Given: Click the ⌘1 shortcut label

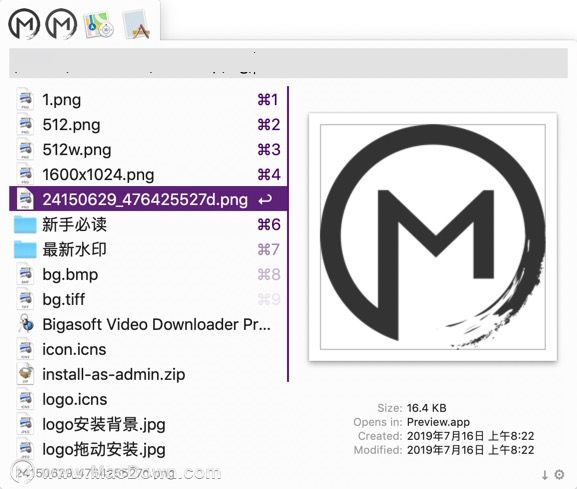Looking at the screenshot, I should point(268,100).
